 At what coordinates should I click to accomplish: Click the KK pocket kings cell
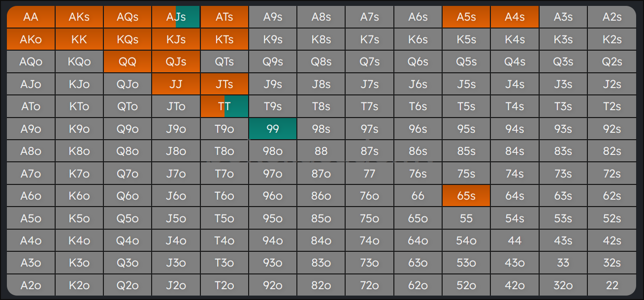(x=79, y=40)
